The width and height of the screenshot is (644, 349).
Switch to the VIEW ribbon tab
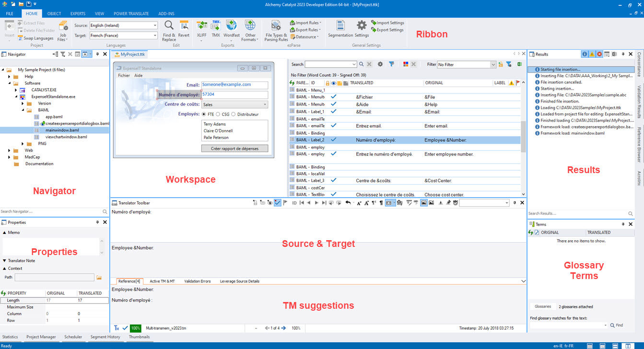pos(99,14)
